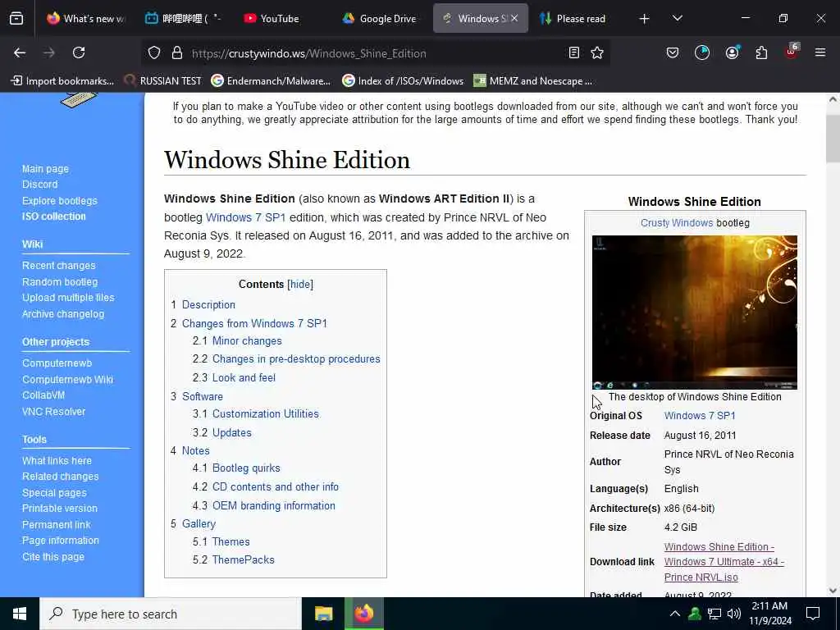This screenshot has width=840, height=630.
Task: Open notification center icon
Action: pyautogui.click(x=813, y=614)
